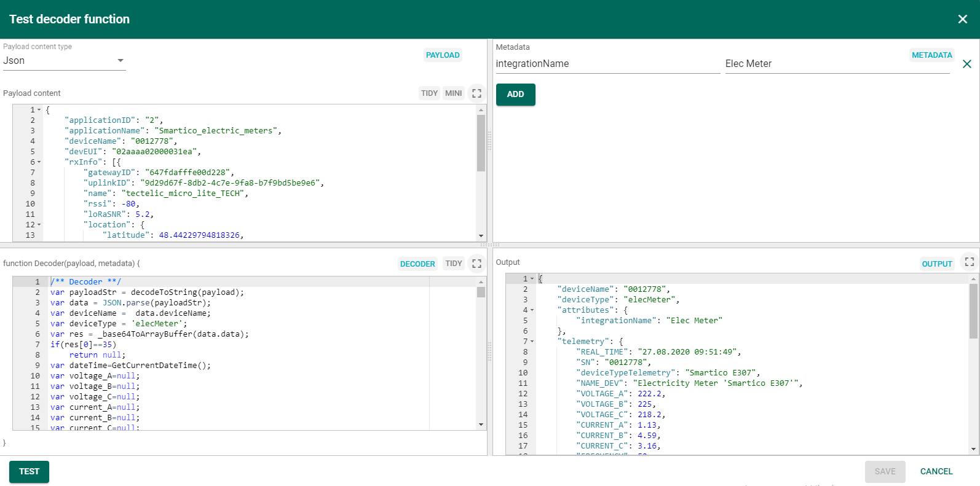Collapse the attributes block in output
The image size is (980, 486).
point(532,310)
